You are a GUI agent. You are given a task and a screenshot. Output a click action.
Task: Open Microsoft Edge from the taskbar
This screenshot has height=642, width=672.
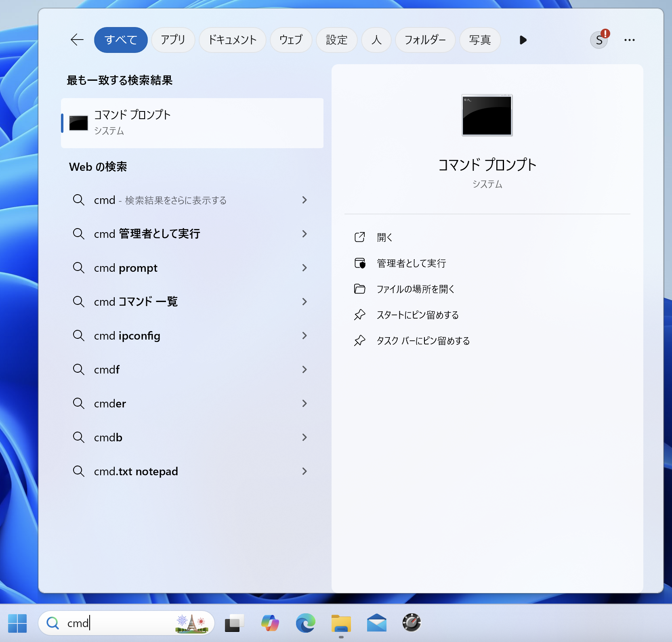pyautogui.click(x=305, y=623)
